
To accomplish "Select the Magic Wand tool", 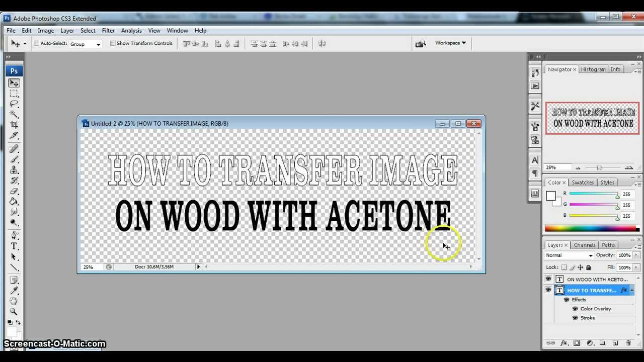I will (14, 115).
